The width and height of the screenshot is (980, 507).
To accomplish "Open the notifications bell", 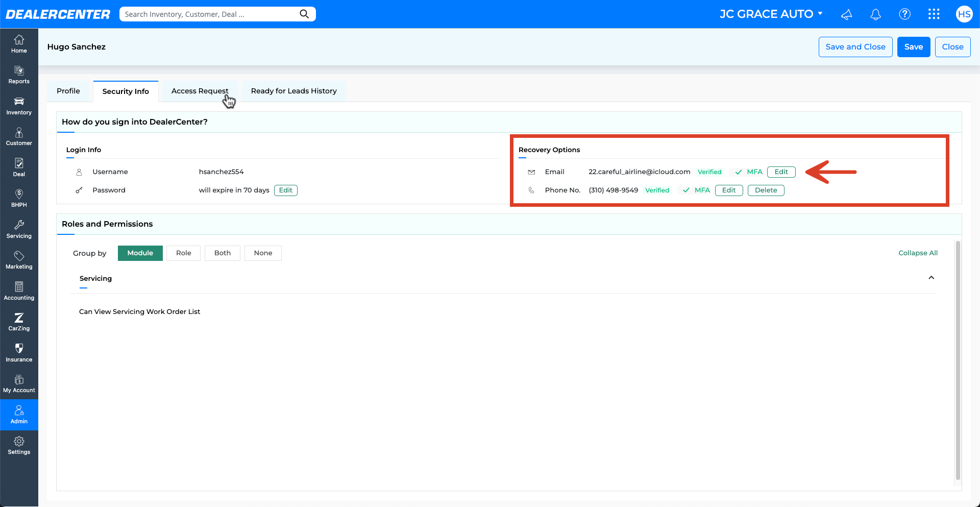I will click(875, 14).
